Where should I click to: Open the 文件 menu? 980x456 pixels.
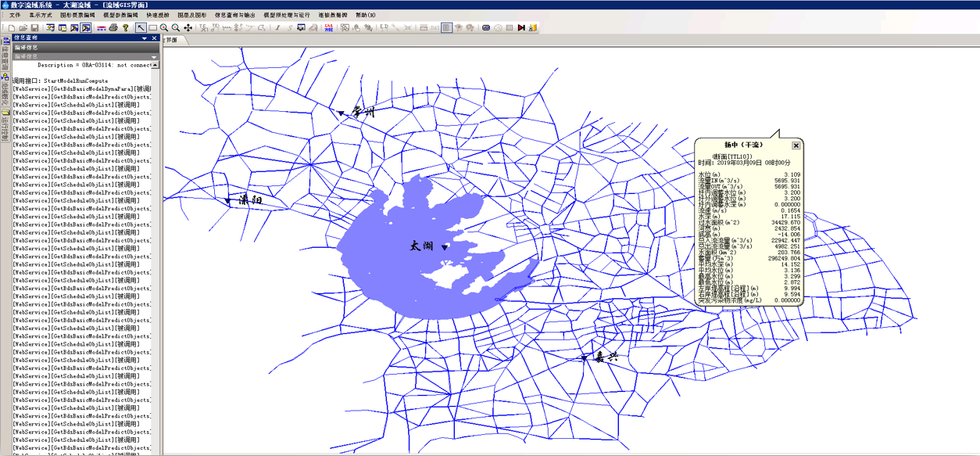click(15, 15)
